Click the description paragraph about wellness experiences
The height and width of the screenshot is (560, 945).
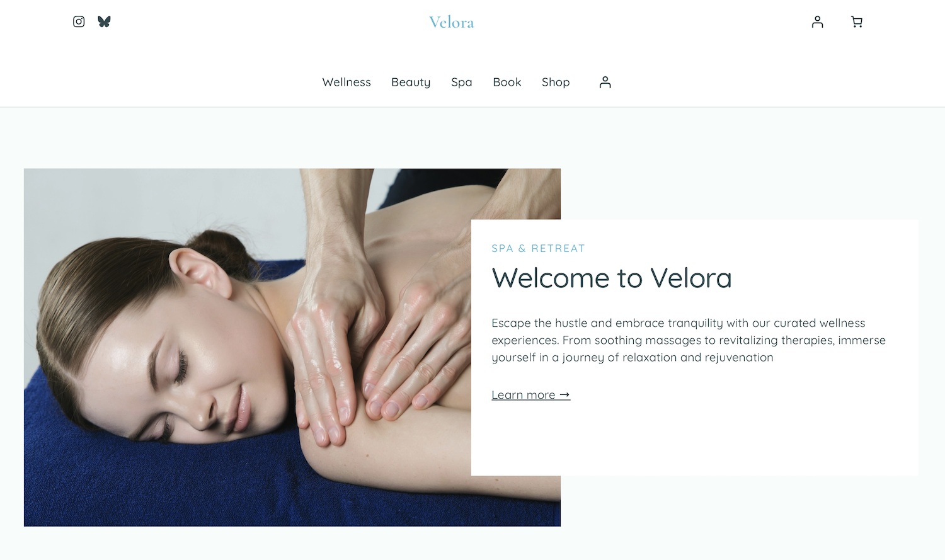(689, 340)
